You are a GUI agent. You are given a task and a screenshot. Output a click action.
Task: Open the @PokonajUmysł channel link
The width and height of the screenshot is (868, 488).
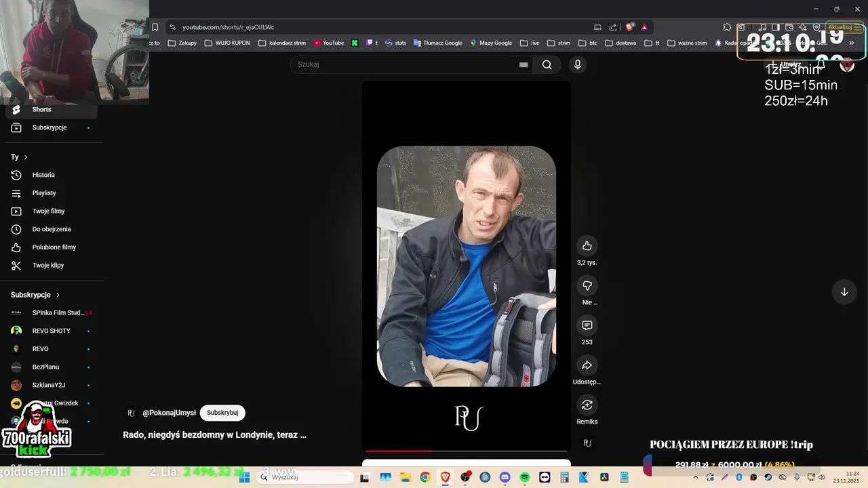[169, 413]
